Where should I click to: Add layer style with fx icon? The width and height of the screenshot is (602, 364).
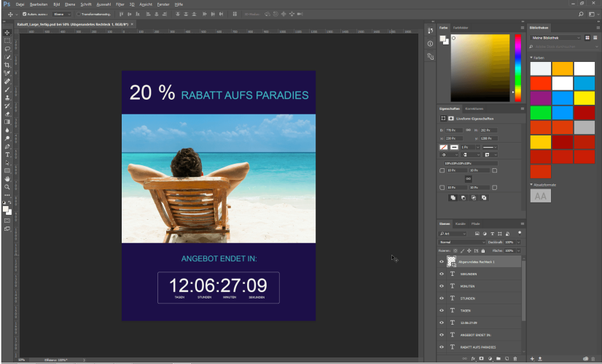coord(473,359)
